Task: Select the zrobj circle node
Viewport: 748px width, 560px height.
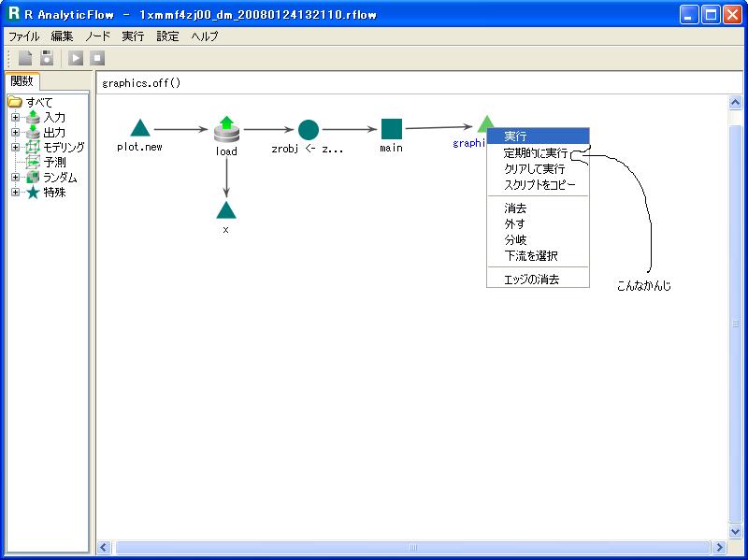Action: [x=309, y=130]
